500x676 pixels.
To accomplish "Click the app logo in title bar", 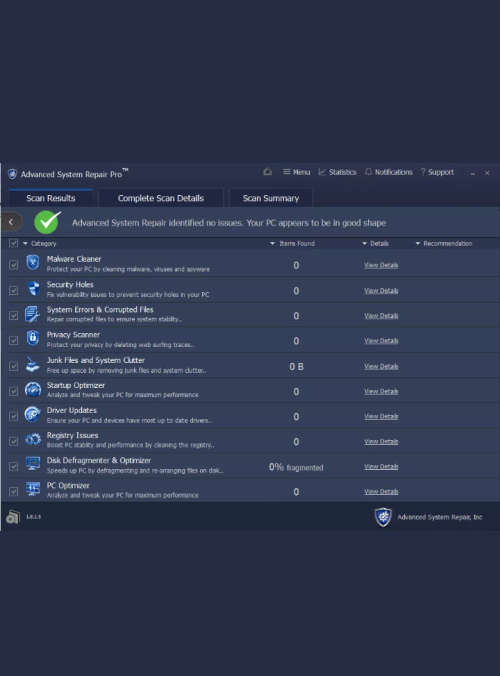I will point(12,174).
